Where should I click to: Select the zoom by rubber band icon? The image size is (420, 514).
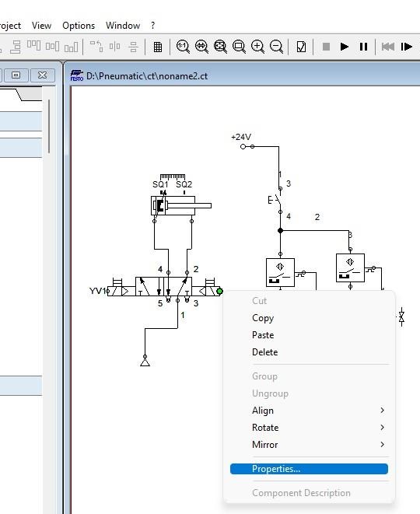pos(239,47)
